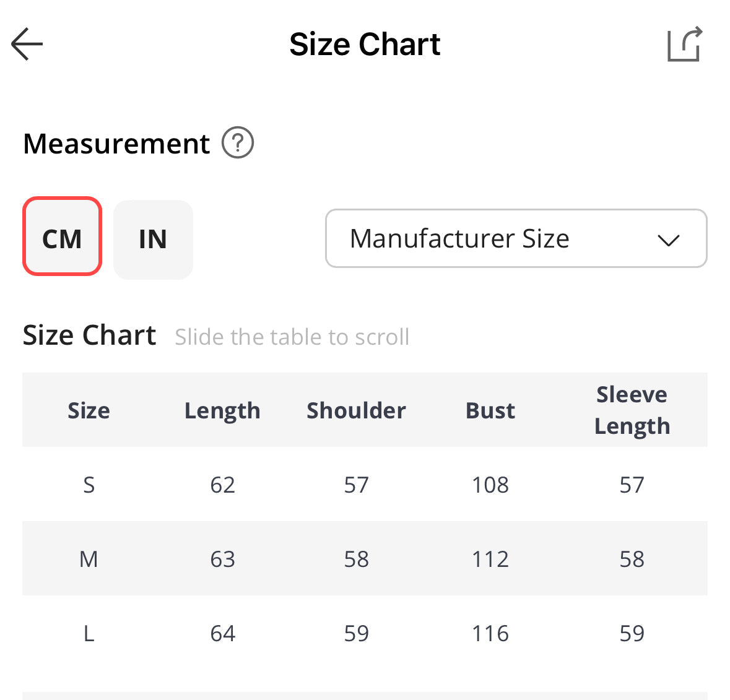Image resolution: width=730 pixels, height=700 pixels.
Task: Click the Sleeve Length column header
Action: 632,410
